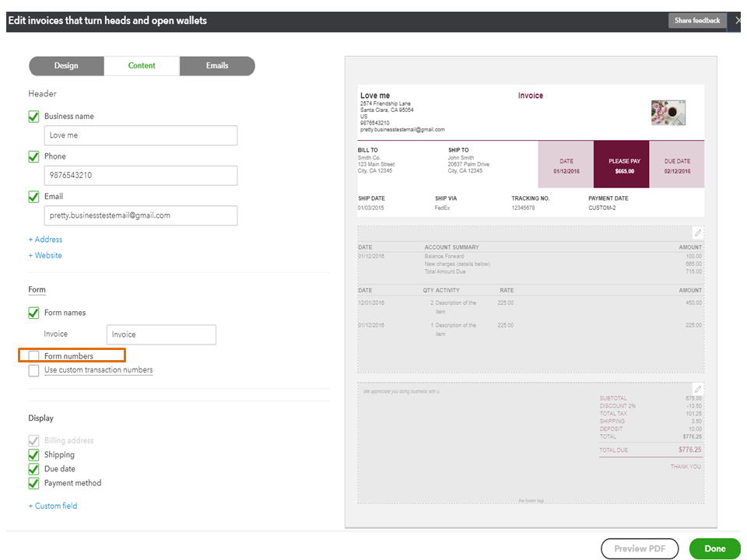Uncheck the Business name checkbox
Image resolution: width=747 pixels, height=560 pixels.
(x=34, y=117)
